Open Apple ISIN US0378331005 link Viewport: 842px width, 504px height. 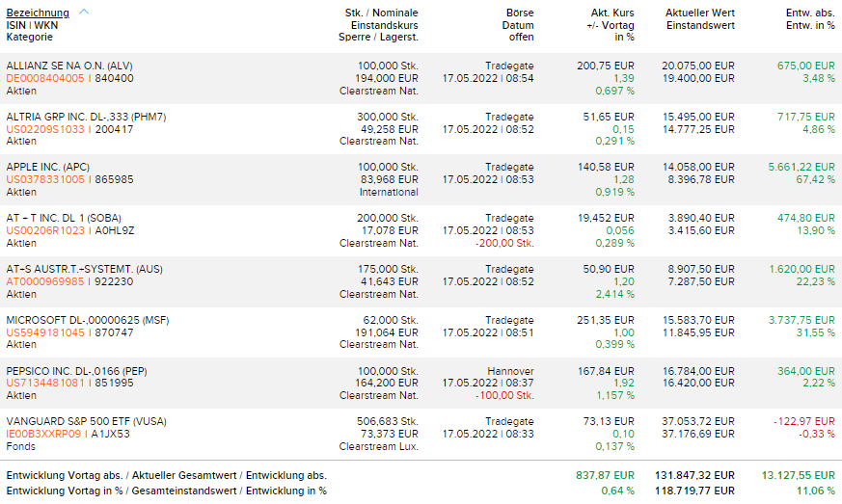point(45,179)
